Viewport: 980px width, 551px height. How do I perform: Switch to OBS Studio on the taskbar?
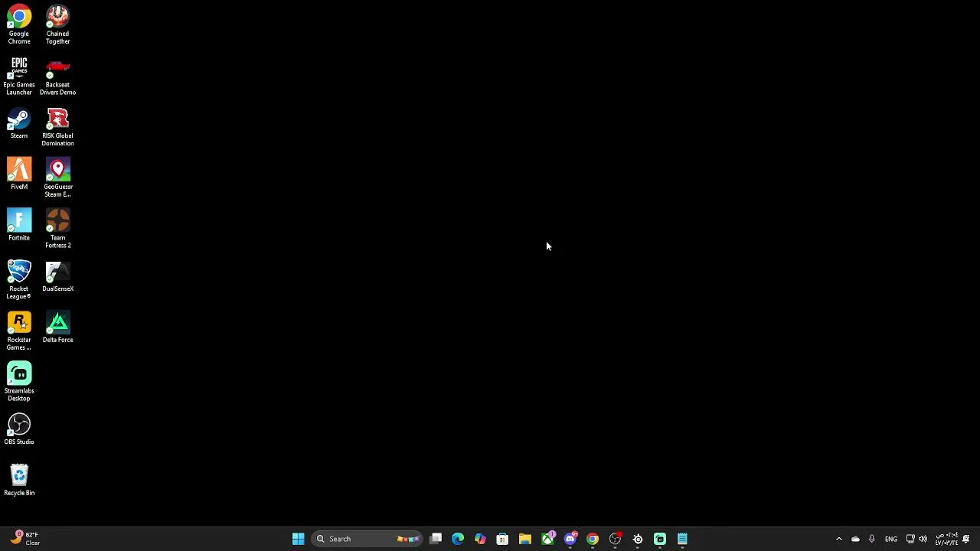click(x=615, y=539)
